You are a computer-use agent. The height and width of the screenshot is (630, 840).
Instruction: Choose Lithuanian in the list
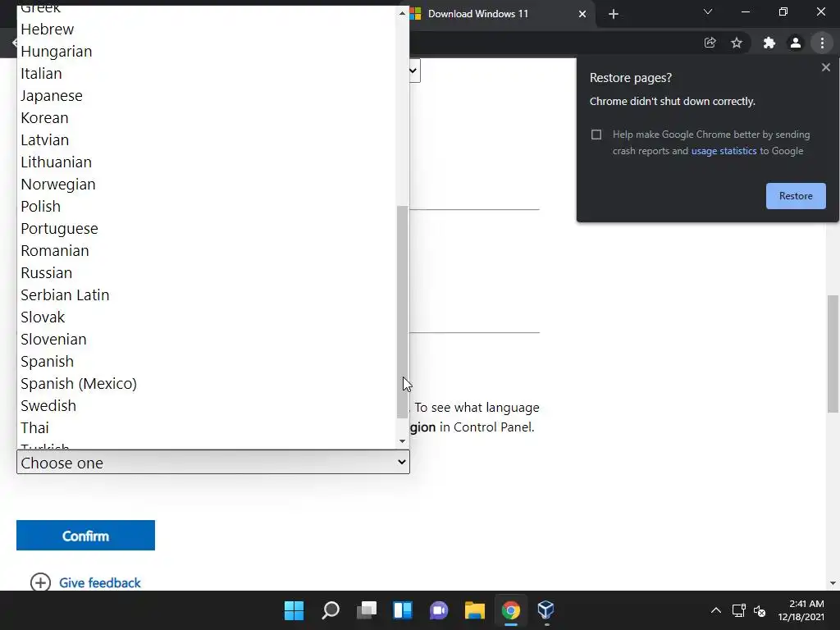[206, 162]
